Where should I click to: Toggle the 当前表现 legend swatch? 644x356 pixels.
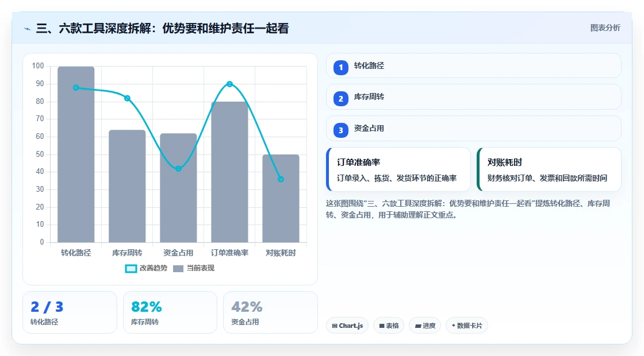pos(178,269)
